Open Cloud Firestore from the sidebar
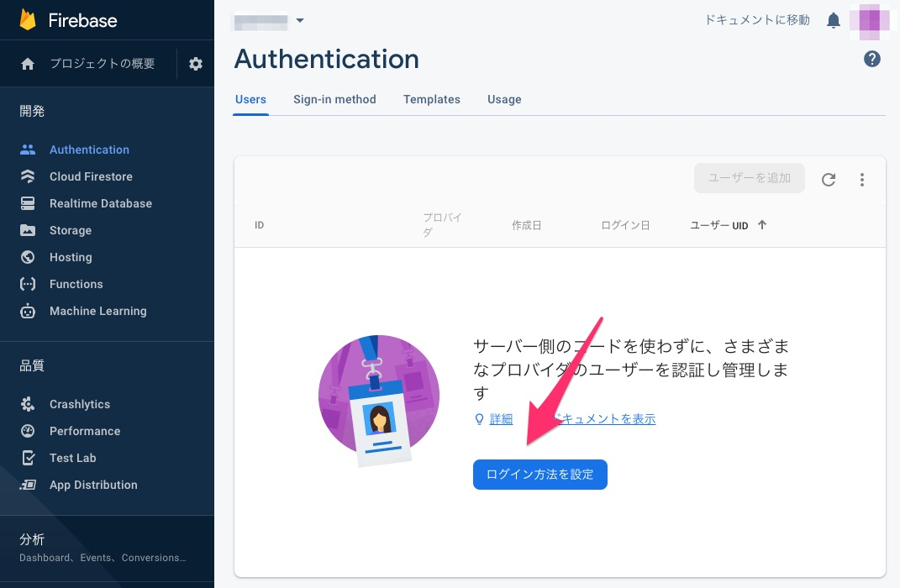Viewport: 900px width, 588px height. tap(91, 176)
